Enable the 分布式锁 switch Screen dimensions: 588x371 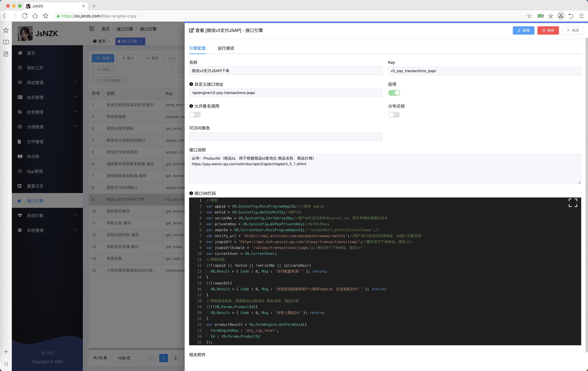tap(394, 115)
